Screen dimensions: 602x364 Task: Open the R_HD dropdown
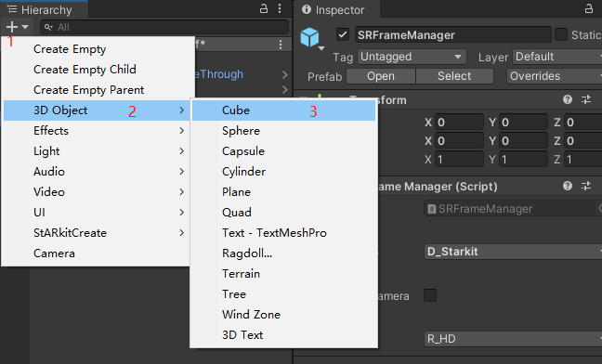pos(513,339)
